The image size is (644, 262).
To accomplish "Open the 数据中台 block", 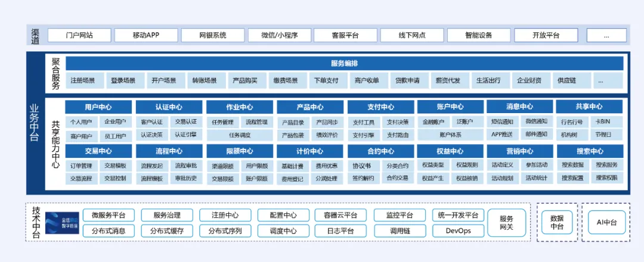I will [x=556, y=223].
